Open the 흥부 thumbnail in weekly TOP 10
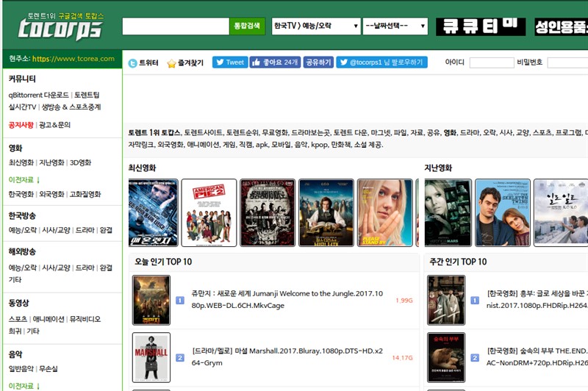This screenshot has height=391, width=588. pyautogui.click(x=446, y=300)
